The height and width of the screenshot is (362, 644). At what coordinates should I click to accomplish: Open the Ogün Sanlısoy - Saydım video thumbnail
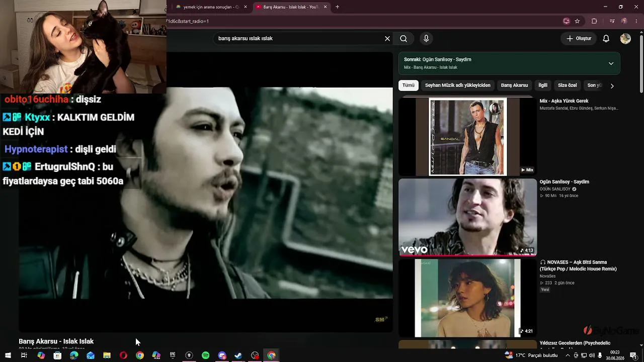(467, 217)
